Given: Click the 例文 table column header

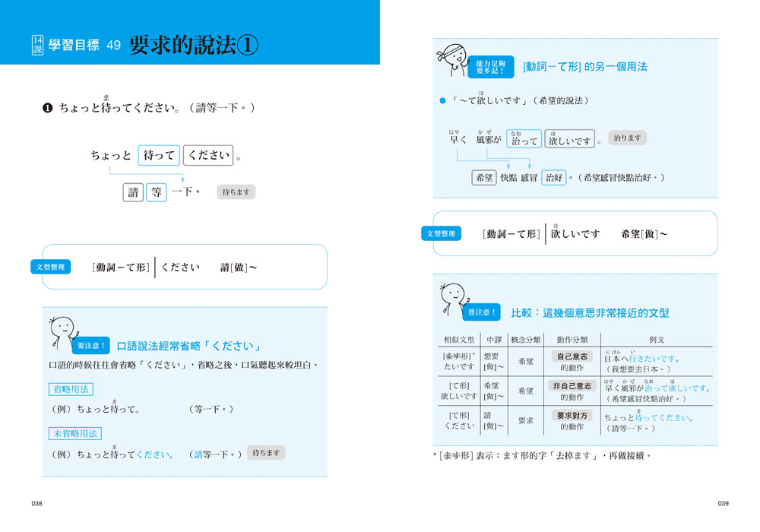Looking at the screenshot, I should [657, 340].
